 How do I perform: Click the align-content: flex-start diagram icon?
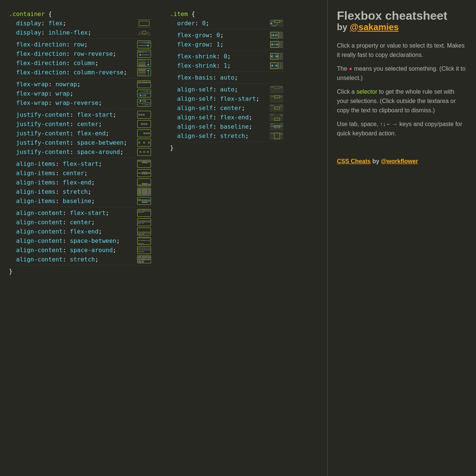[144, 213]
